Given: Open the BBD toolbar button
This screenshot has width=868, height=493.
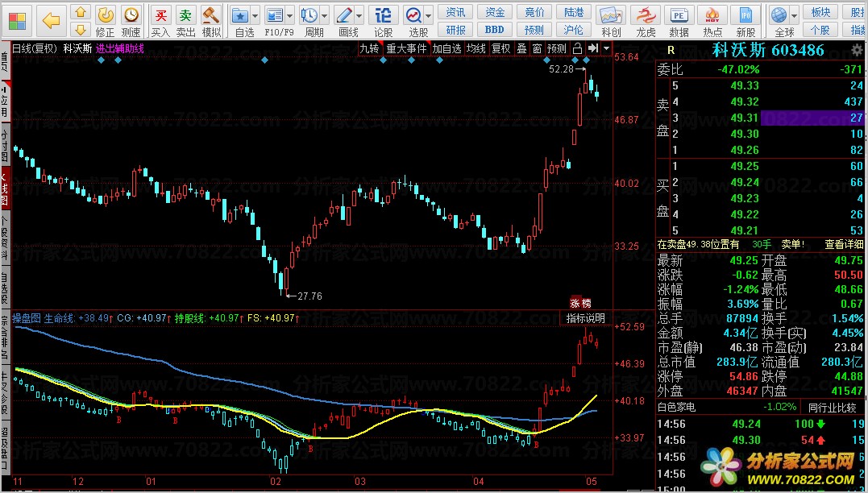Looking at the screenshot, I should (x=495, y=30).
